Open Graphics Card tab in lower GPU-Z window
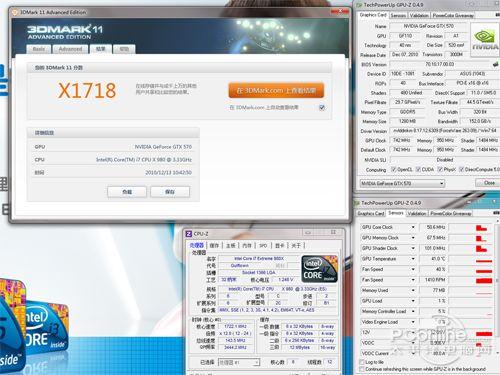Viewport: 500px width, 375px height. [x=371, y=213]
